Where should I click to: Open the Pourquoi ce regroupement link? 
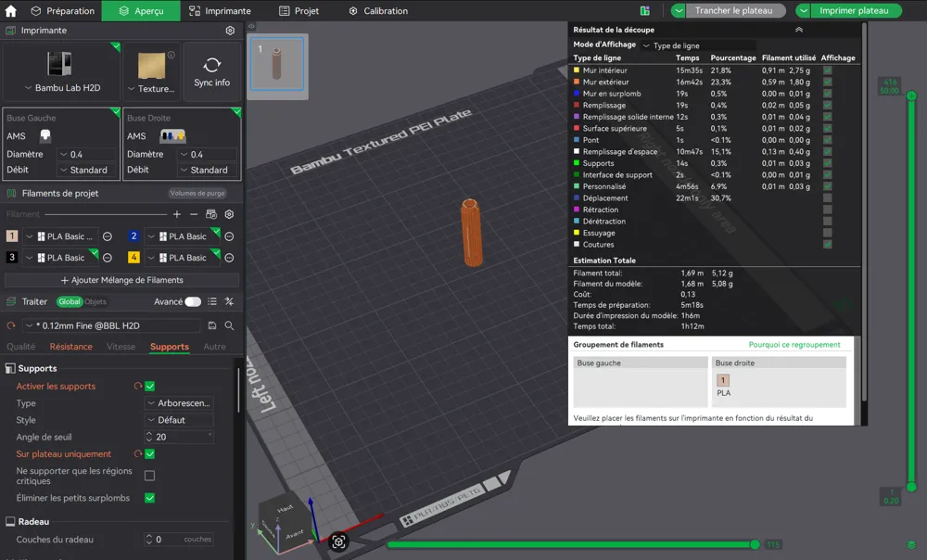pos(794,345)
